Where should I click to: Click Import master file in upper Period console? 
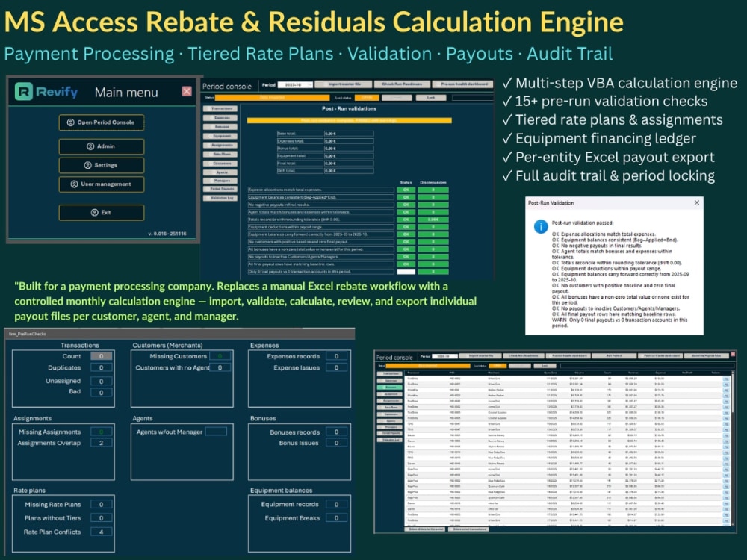(344, 84)
